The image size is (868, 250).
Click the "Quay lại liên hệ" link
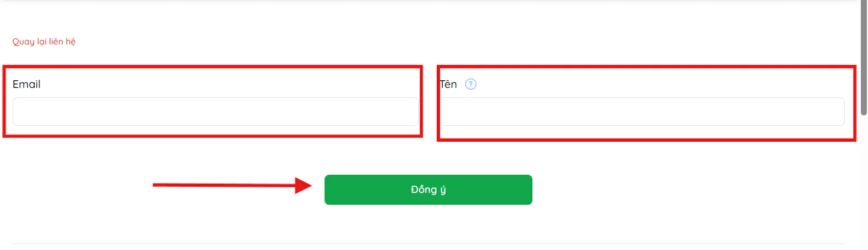[x=44, y=42]
